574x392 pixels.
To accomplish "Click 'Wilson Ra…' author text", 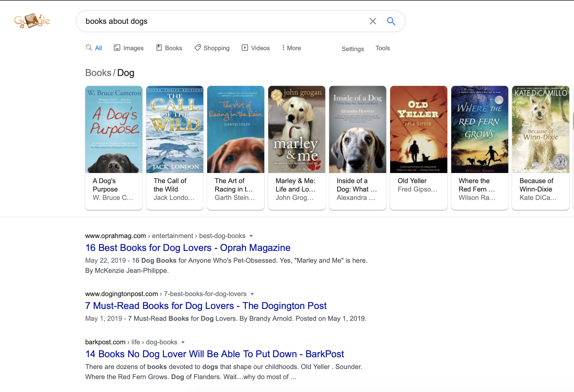I will pyautogui.click(x=477, y=198).
